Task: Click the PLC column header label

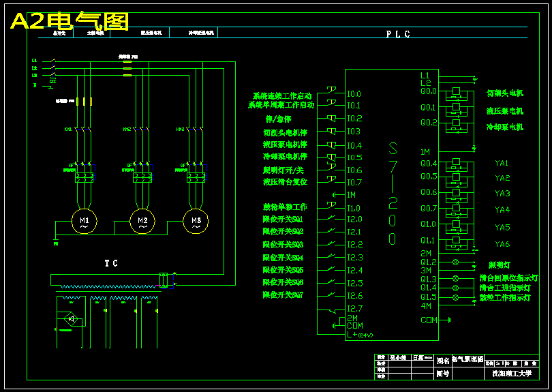Action: tap(398, 34)
